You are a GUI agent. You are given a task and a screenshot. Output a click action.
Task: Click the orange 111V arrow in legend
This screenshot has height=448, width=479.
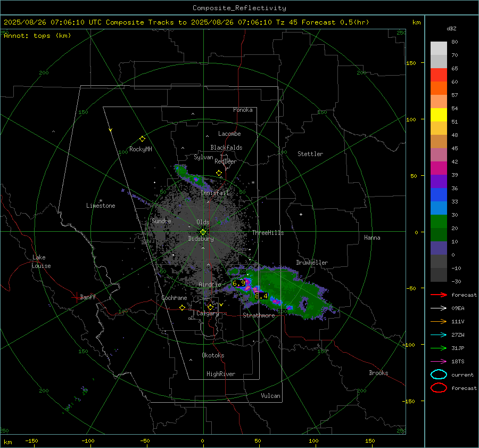439,321
